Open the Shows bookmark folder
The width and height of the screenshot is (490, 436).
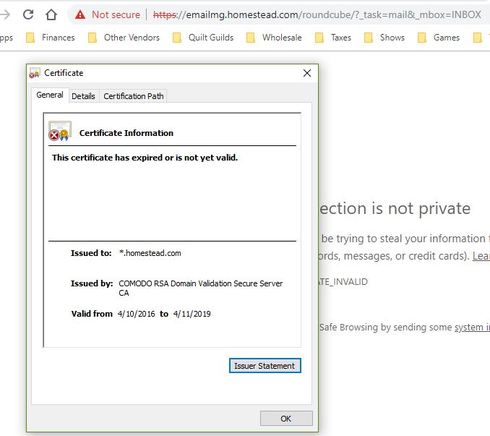coord(384,38)
